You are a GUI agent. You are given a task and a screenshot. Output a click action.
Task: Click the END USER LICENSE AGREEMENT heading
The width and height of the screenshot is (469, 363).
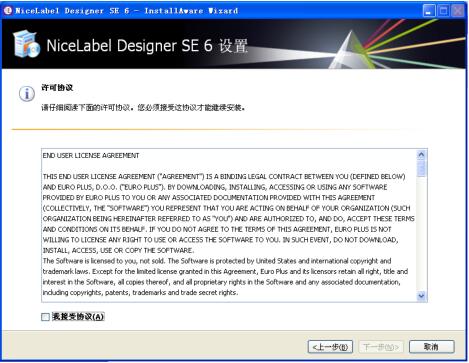coord(91,156)
